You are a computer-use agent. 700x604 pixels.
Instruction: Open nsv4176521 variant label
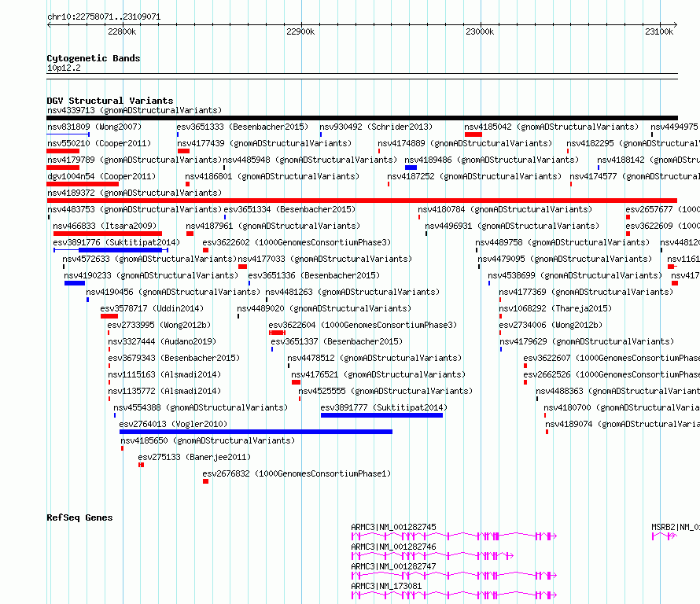(378, 374)
